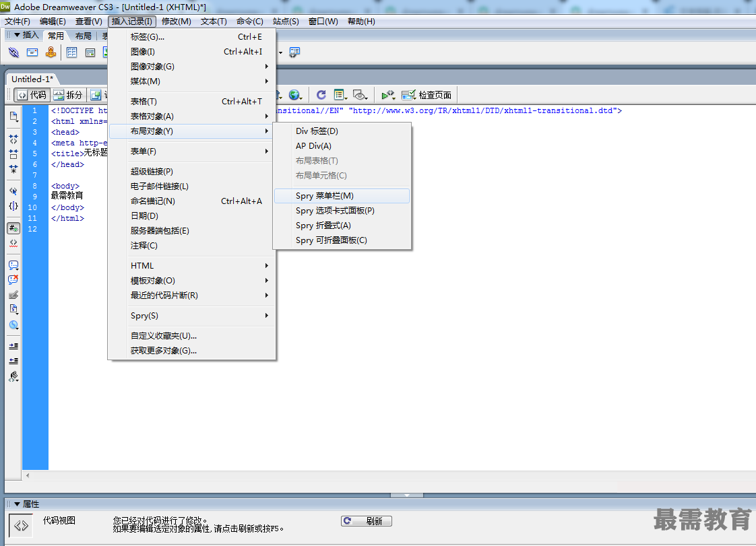The height and width of the screenshot is (546, 756).
Task: Open the Visual Aids eye icon
Action: 360,95
